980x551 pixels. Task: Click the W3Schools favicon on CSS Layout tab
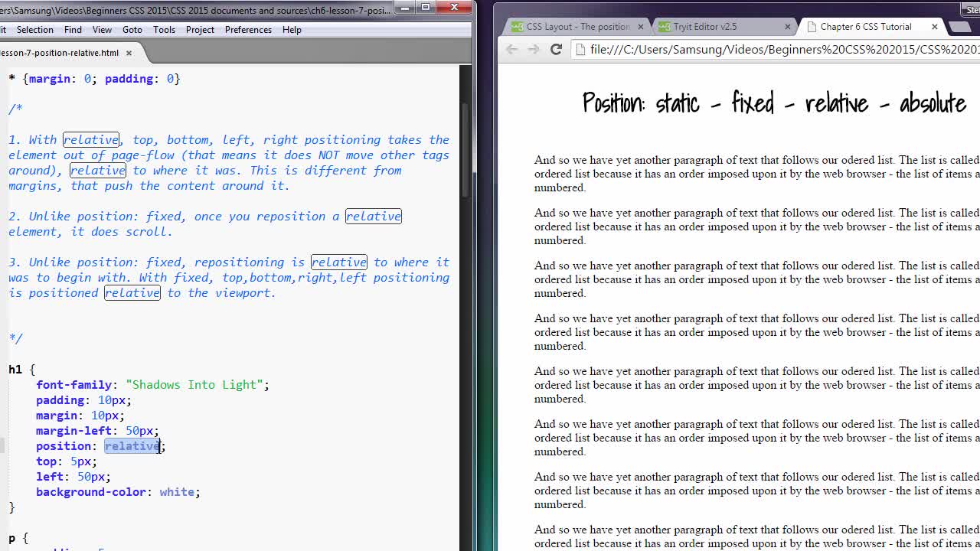[518, 27]
